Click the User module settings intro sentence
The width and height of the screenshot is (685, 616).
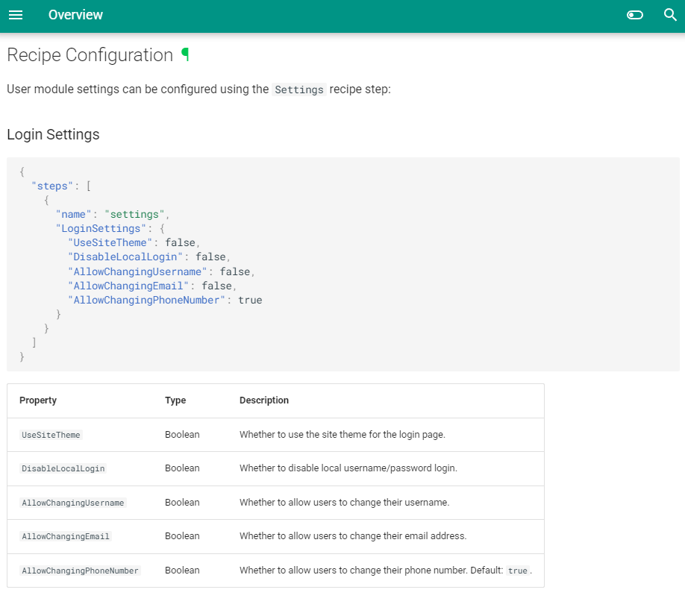pyautogui.click(x=198, y=89)
